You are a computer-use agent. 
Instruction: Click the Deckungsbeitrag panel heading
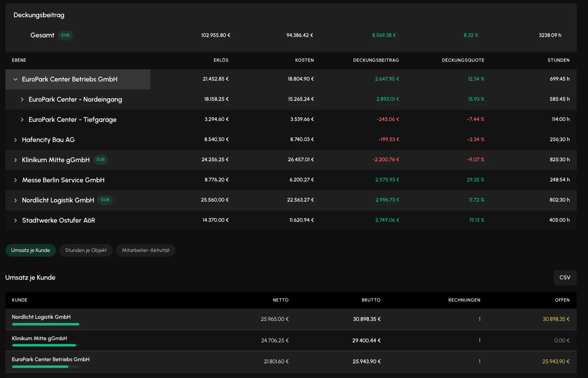pos(39,15)
